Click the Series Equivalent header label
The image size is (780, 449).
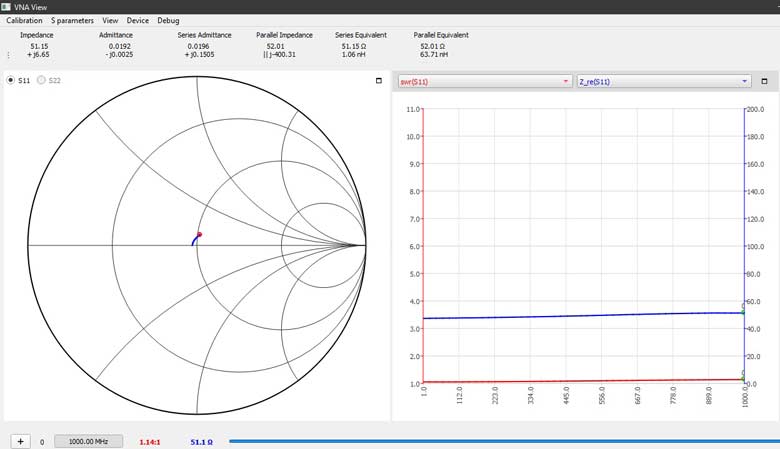361,35
